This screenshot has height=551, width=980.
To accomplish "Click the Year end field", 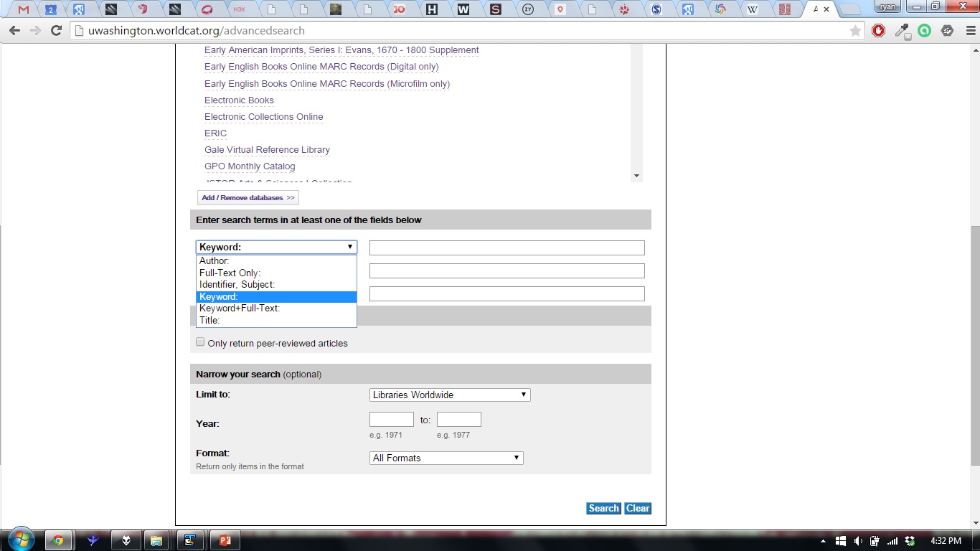I will pyautogui.click(x=459, y=420).
